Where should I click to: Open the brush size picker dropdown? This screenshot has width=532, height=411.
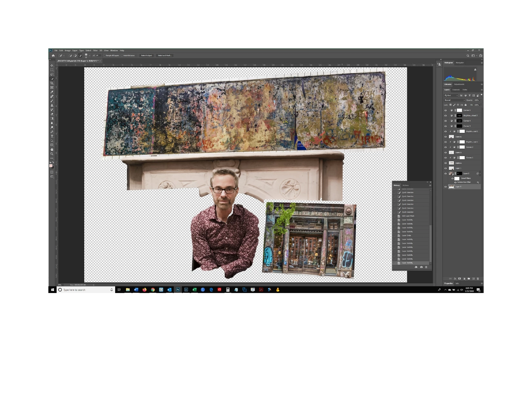(x=90, y=56)
